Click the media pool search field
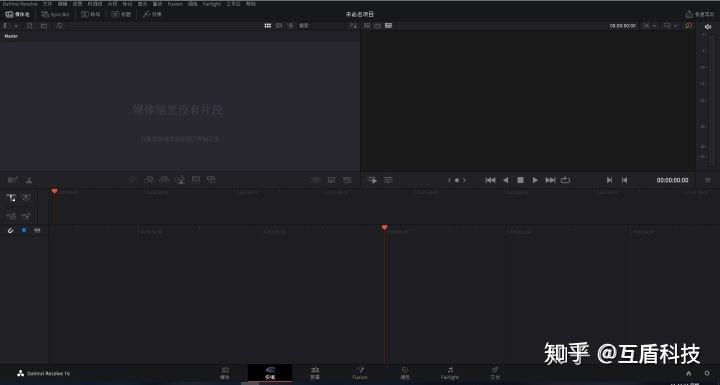This screenshot has height=385, width=720. pyautogui.click(x=304, y=26)
